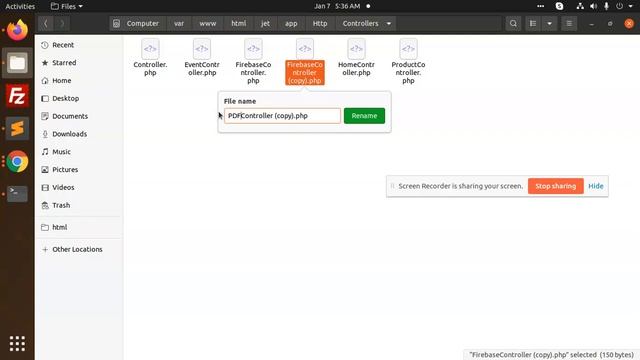Screen dimensions: 640x360
Task: Click the green Rename button
Action: (x=364, y=116)
